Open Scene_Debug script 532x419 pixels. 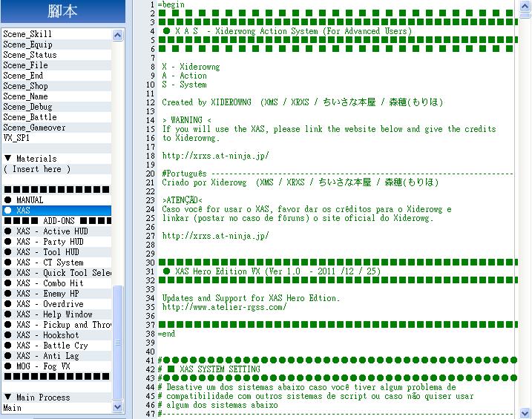(x=56, y=107)
